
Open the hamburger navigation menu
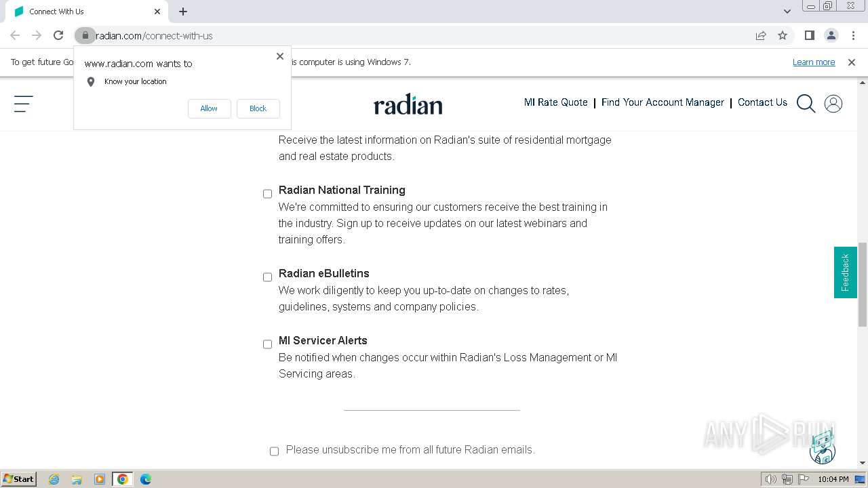(x=24, y=104)
